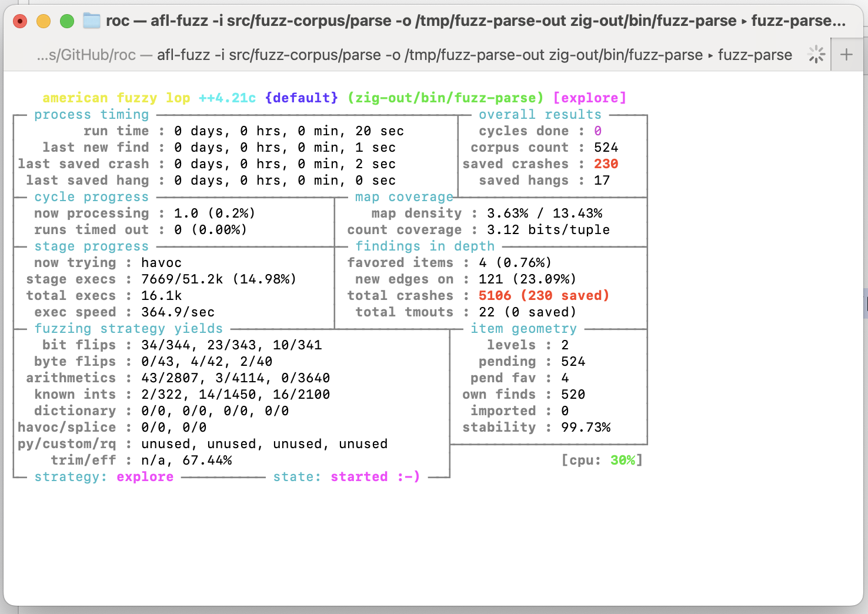Click the strategy value 'explore' at bottom
The height and width of the screenshot is (614, 868).
tap(145, 476)
